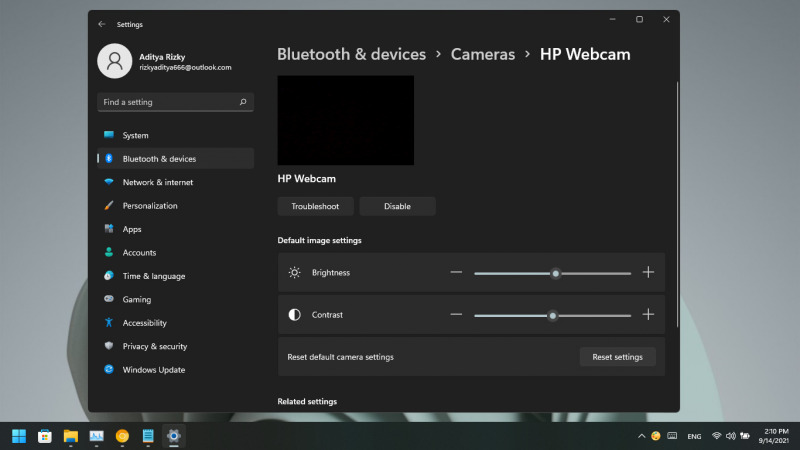800x450 pixels.
Task: Open the orange circle app on taskbar
Action: coord(122,436)
